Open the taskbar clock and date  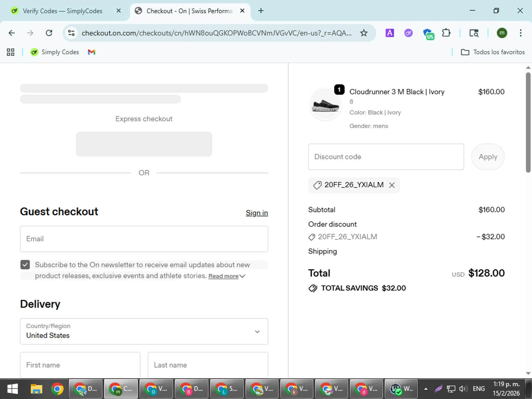(x=506, y=389)
